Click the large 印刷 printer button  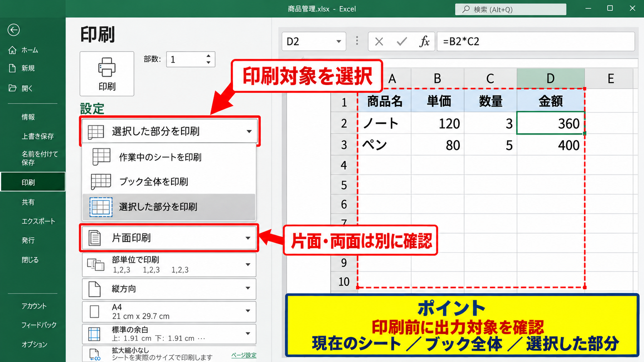(107, 74)
